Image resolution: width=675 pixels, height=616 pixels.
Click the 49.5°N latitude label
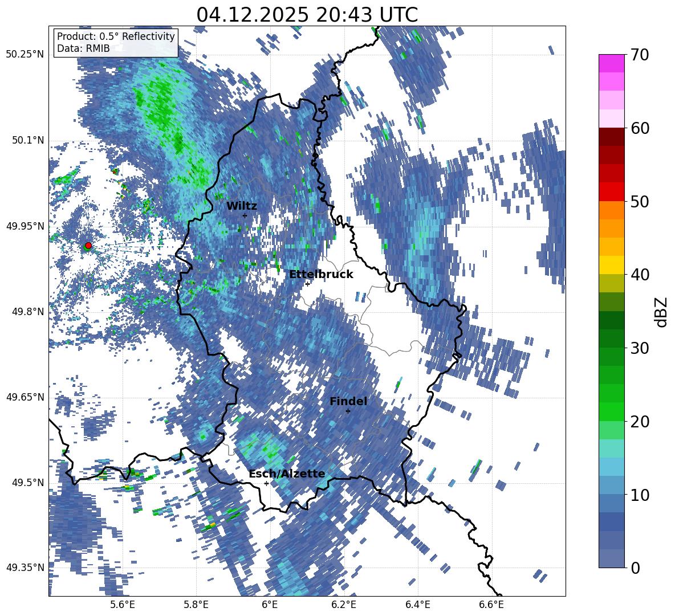pyautogui.click(x=27, y=482)
